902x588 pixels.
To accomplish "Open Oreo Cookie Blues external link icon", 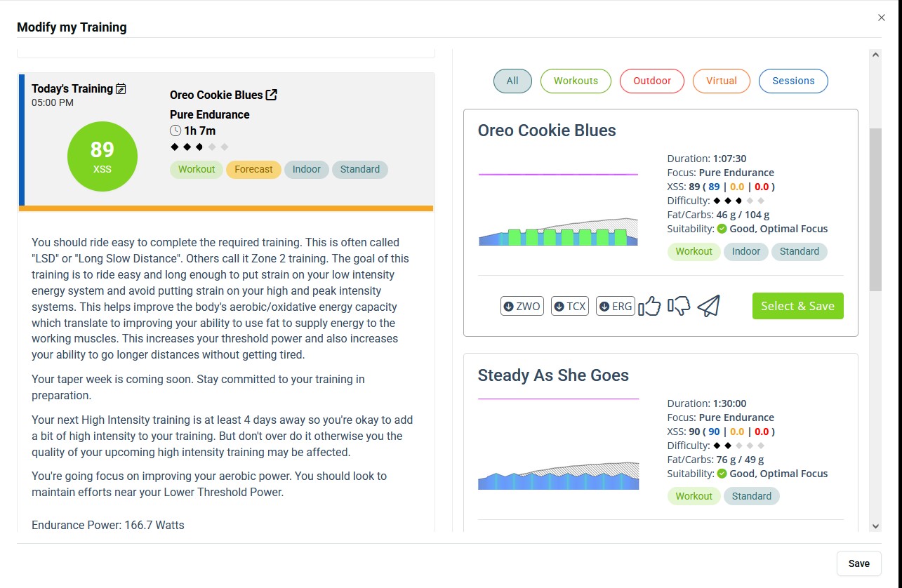I will tap(272, 95).
